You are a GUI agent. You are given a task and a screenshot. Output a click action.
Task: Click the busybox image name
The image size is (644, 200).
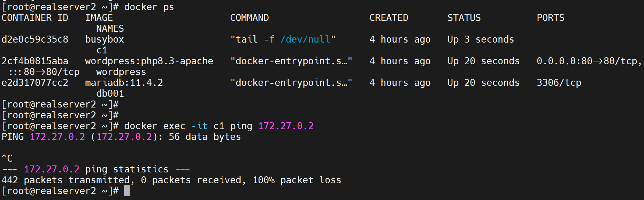tap(105, 39)
